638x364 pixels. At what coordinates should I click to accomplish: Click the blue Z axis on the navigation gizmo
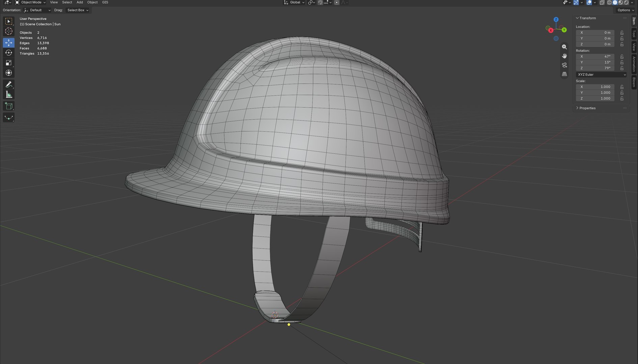click(556, 20)
